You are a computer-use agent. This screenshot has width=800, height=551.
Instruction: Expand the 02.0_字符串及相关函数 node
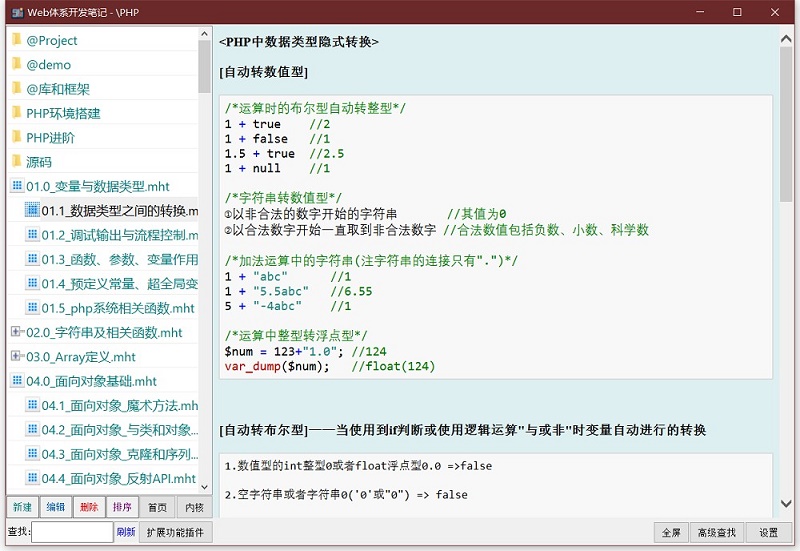(16, 332)
